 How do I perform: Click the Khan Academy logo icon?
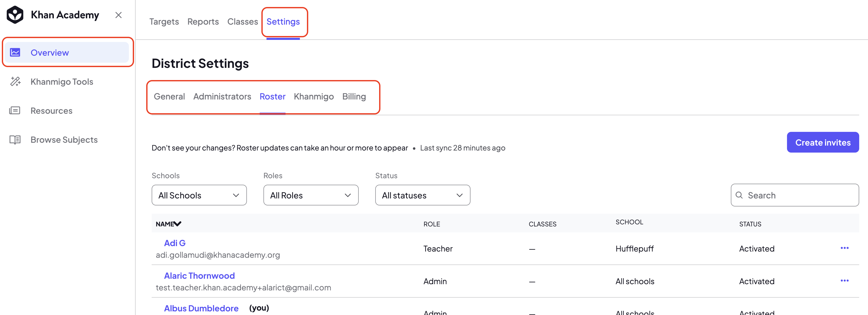coord(15,15)
